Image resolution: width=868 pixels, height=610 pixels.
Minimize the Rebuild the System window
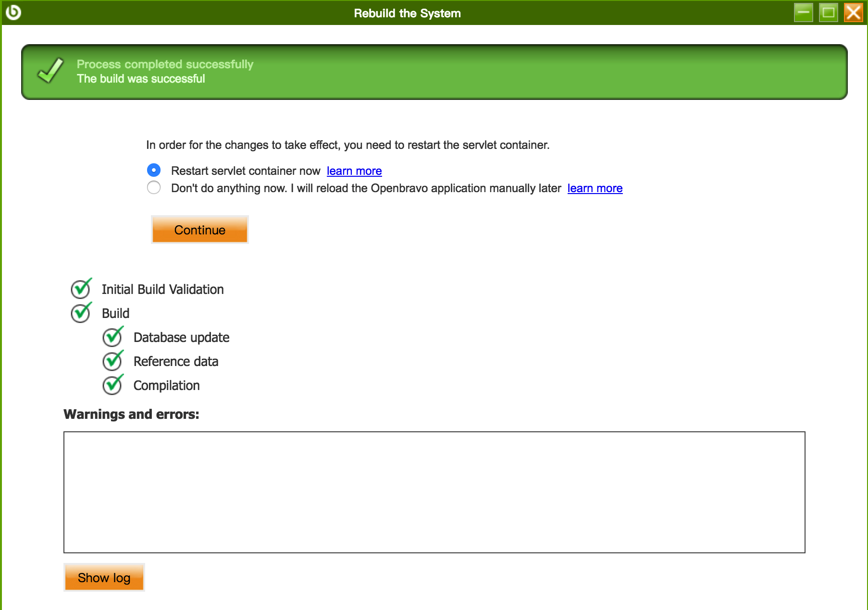(803, 12)
